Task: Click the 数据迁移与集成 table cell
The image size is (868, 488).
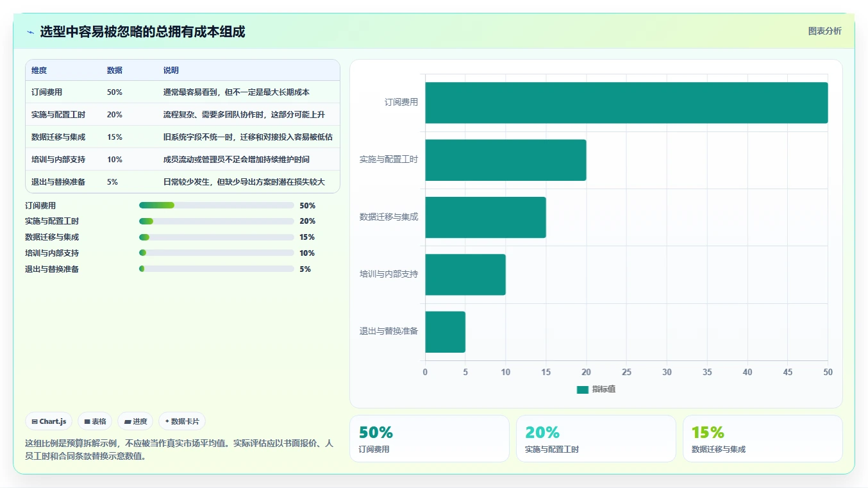Action: click(x=58, y=137)
